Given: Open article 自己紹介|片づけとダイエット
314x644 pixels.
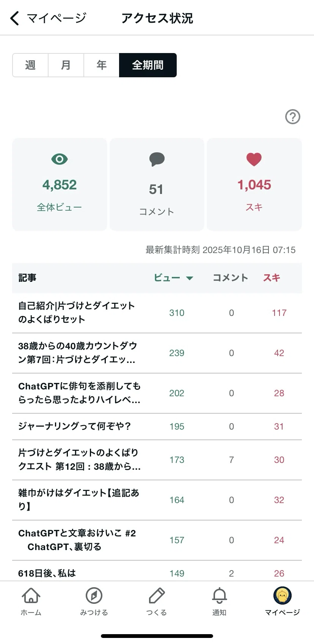Looking at the screenshot, I should (157, 313).
